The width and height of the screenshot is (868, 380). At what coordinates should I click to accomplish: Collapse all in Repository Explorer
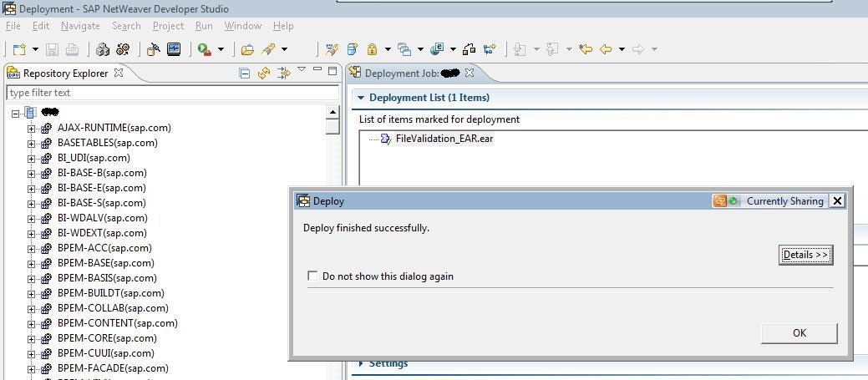click(244, 73)
